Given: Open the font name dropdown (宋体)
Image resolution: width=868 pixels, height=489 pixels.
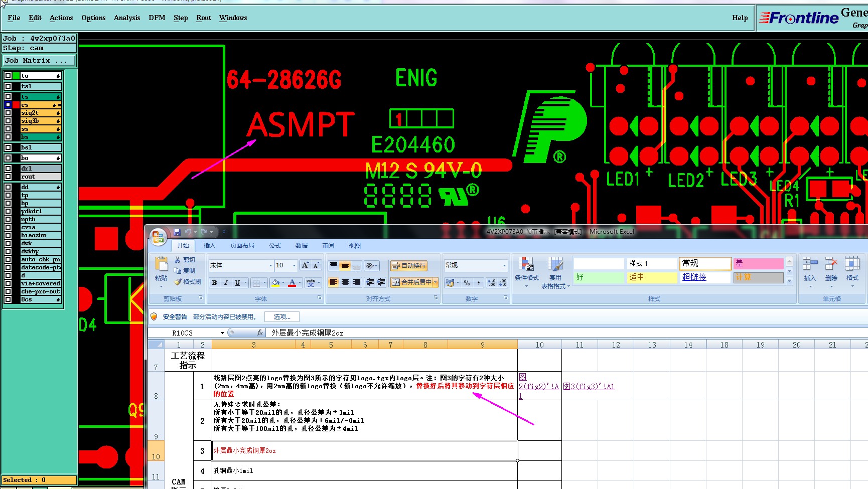Looking at the screenshot, I should (x=270, y=265).
